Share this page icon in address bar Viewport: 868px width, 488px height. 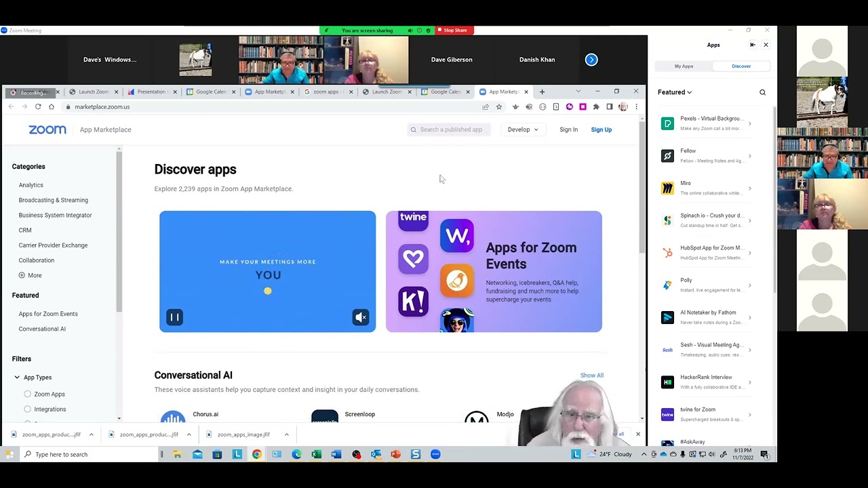tap(486, 106)
